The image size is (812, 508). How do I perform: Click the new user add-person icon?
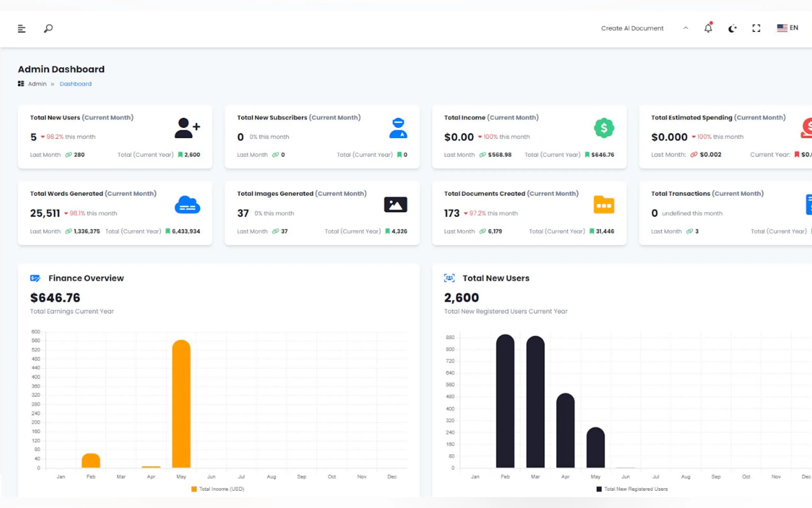coord(187,128)
